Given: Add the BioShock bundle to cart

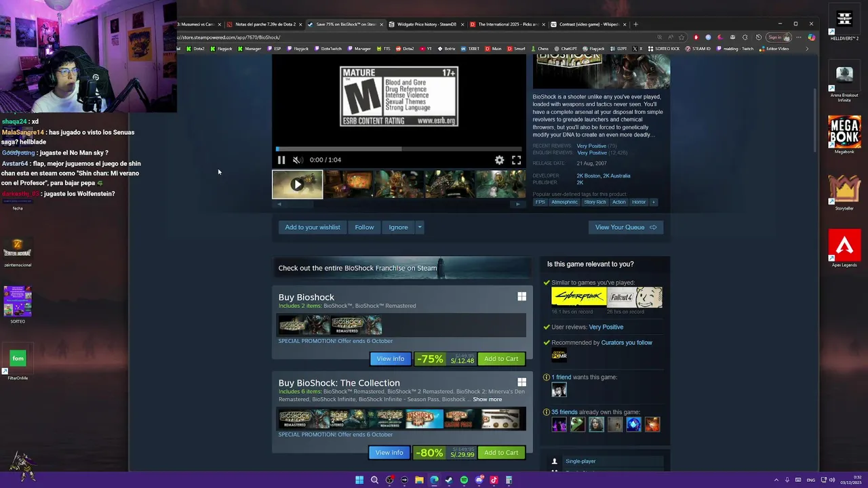Looking at the screenshot, I should [x=501, y=359].
